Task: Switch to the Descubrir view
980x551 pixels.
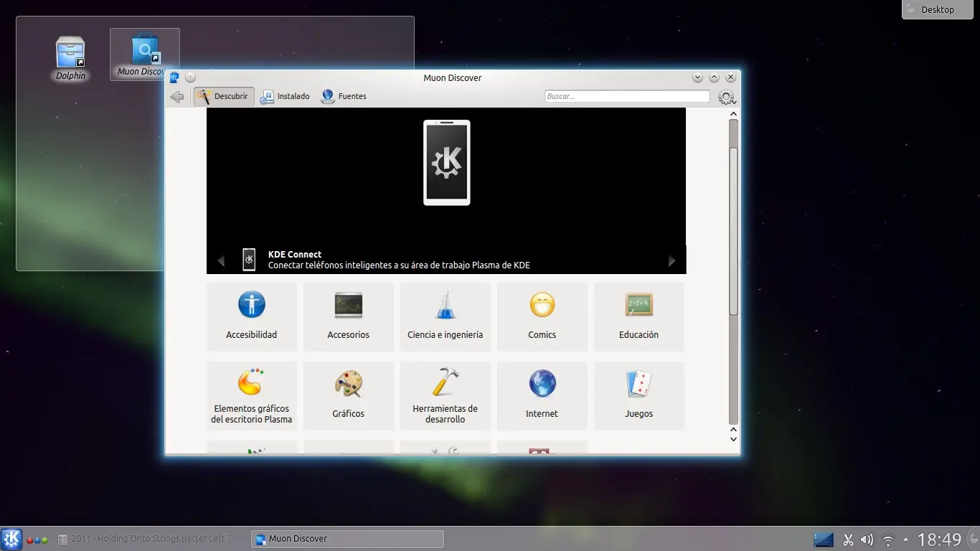Action: (224, 97)
